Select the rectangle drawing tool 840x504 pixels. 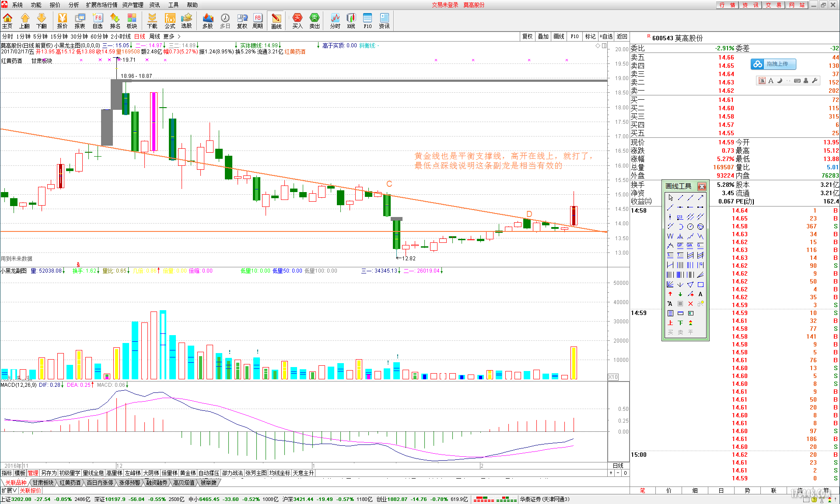[700, 284]
